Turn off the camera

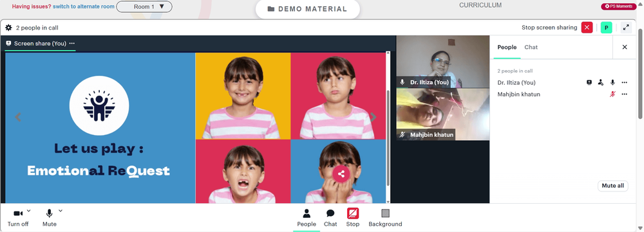(x=18, y=218)
